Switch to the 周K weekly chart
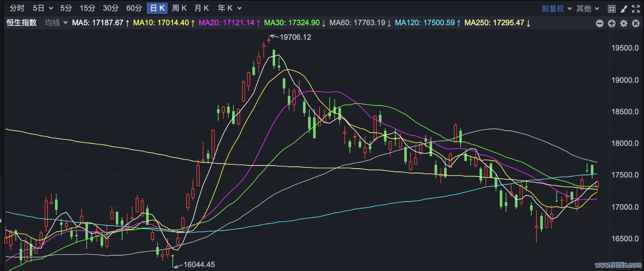Image resolution: width=644 pixels, height=271 pixels. pos(179,8)
